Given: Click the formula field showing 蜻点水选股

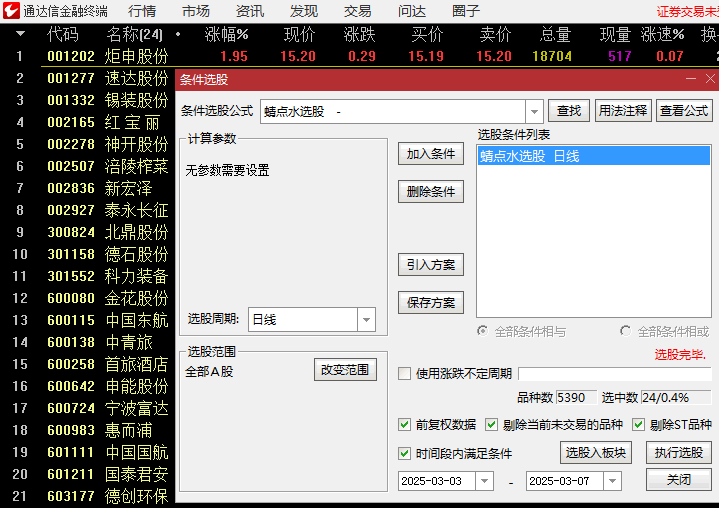Looking at the screenshot, I should (x=393, y=111).
